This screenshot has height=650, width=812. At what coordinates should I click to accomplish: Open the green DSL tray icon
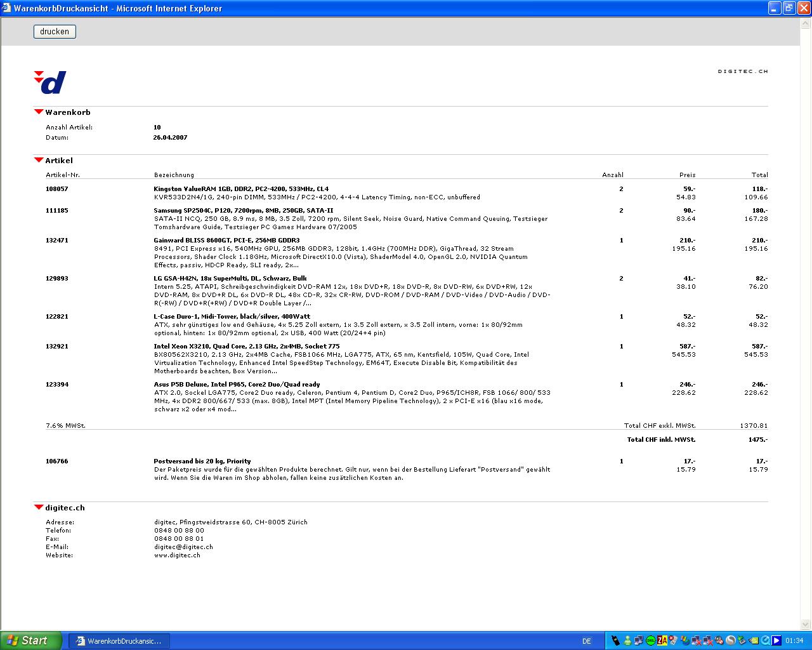(x=650, y=640)
